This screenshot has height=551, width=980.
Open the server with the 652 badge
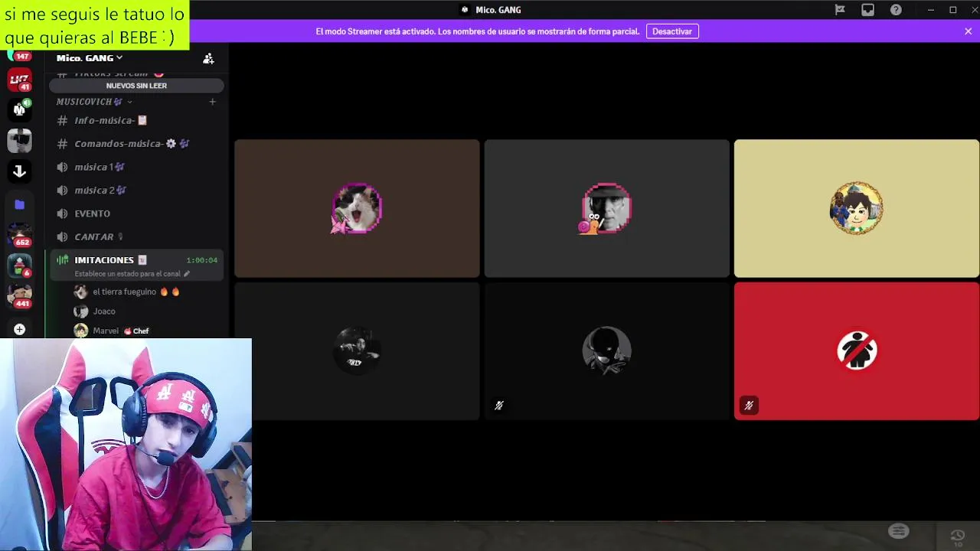point(19,235)
